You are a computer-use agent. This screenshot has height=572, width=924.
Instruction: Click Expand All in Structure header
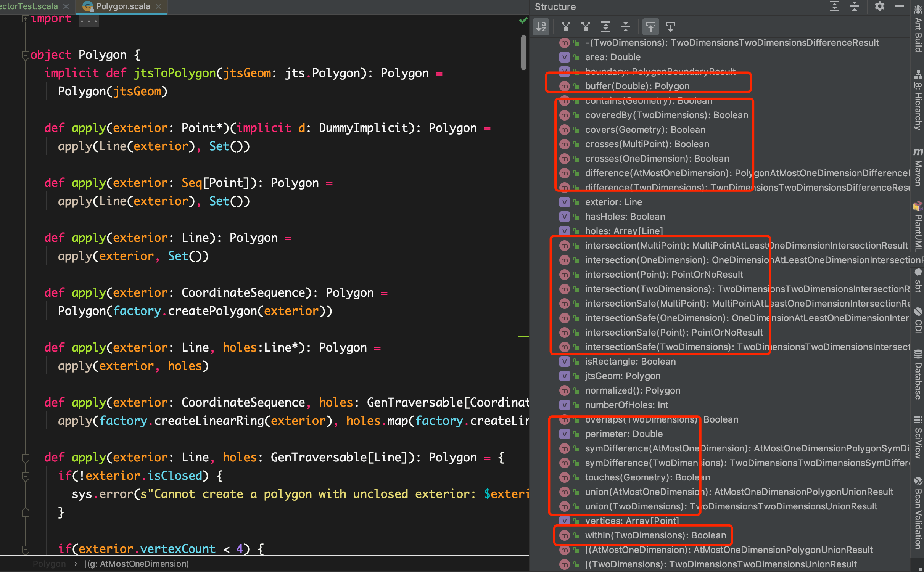834,6
